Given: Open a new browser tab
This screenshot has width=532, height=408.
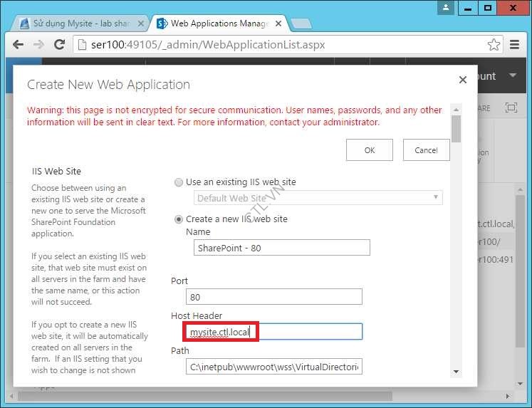Looking at the screenshot, I should point(301,23).
